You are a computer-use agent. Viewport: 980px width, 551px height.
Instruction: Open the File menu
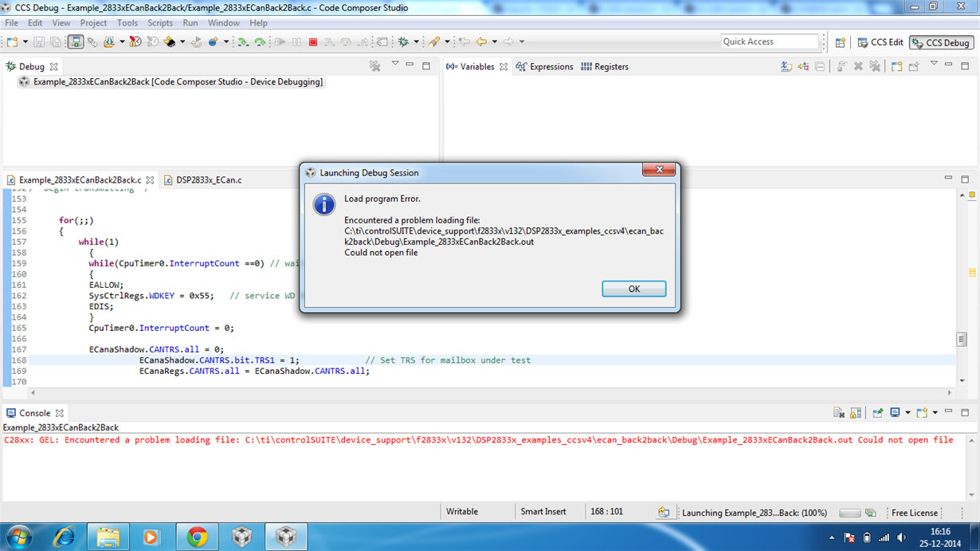coord(11,23)
